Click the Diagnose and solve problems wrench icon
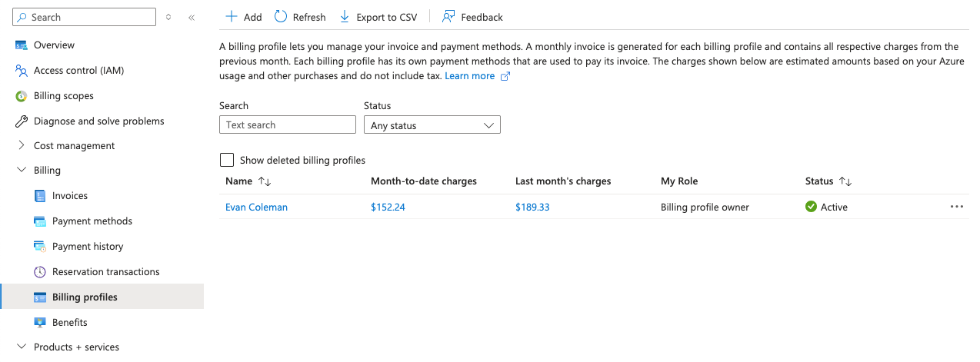 point(22,121)
